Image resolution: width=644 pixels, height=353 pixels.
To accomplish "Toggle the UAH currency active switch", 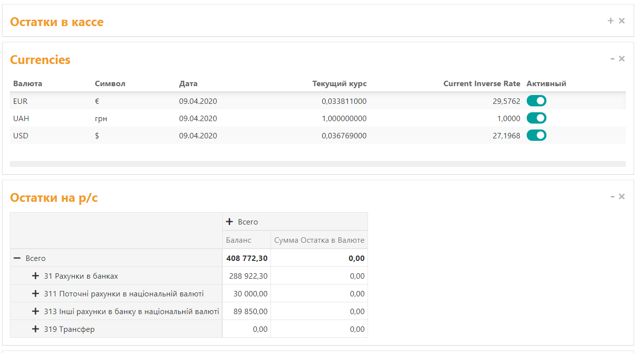I will pyautogui.click(x=536, y=118).
